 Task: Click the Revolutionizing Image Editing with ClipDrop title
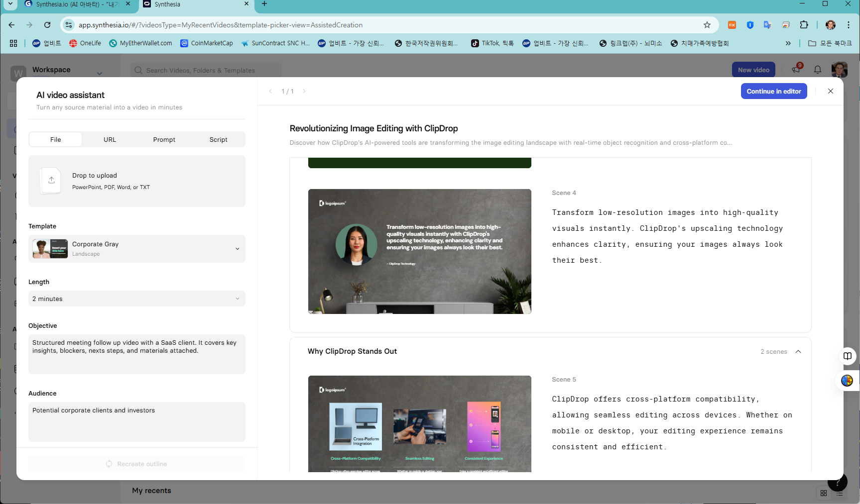tap(373, 128)
